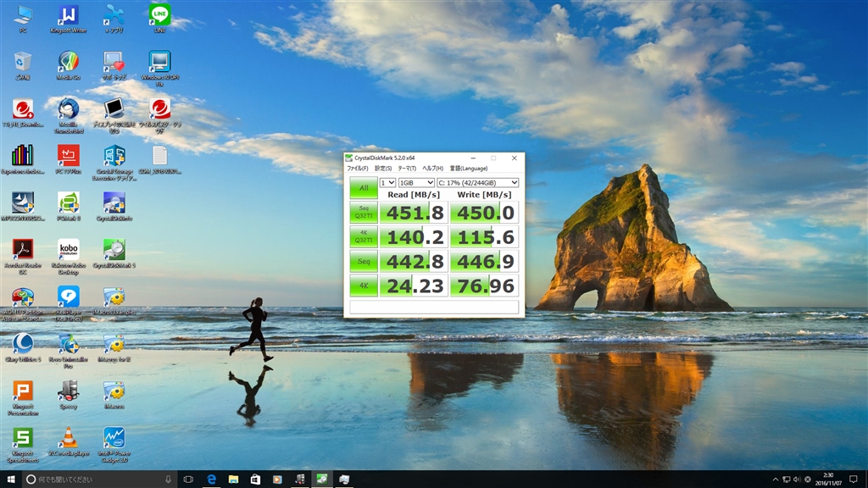Open the Windows Start menu
Screen dimensions: 868x488
pyautogui.click(x=10, y=480)
